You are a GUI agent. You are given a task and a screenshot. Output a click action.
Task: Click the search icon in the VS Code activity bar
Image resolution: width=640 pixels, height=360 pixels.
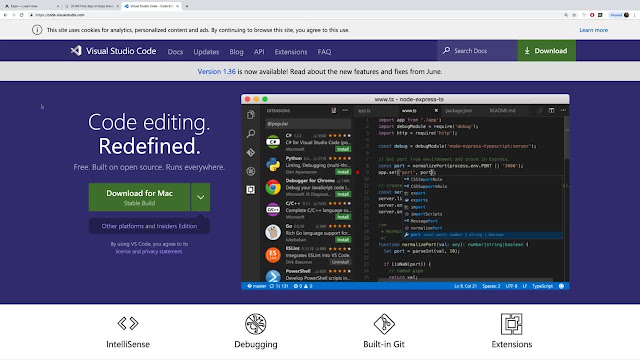(251, 133)
